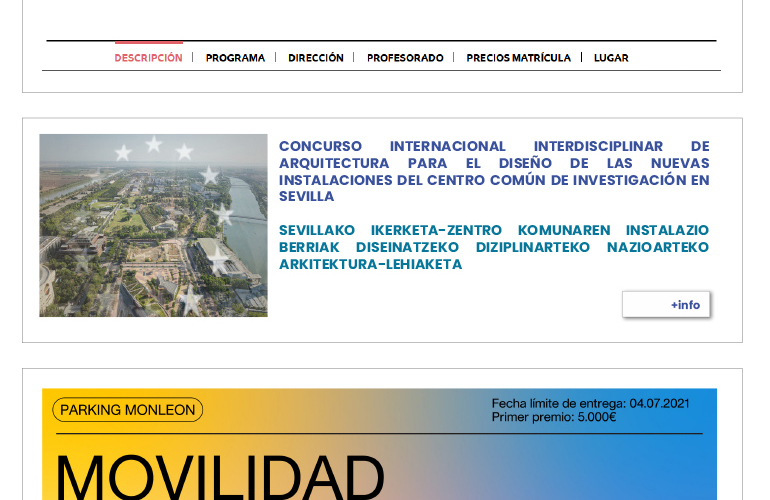Open the PRECIOS MATRÍCULA tab
Screen dimensions: 770x500
point(519,58)
